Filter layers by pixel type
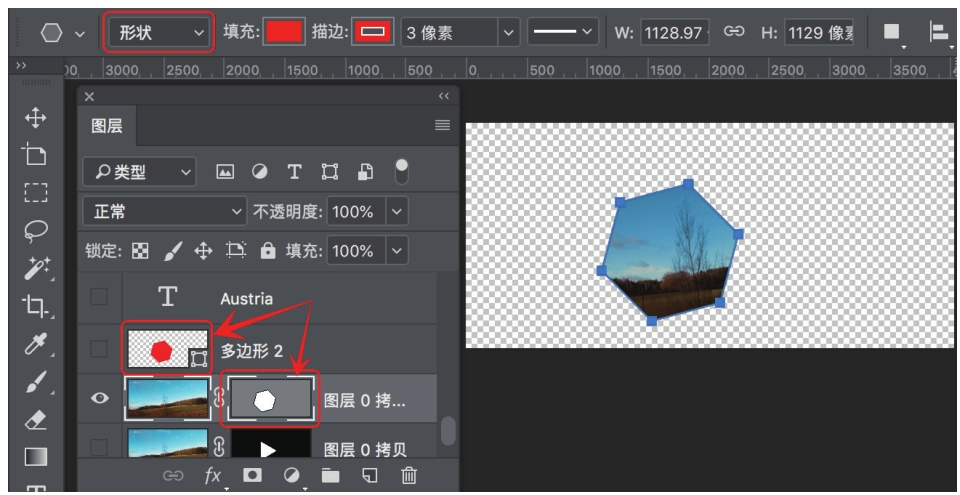 point(225,172)
